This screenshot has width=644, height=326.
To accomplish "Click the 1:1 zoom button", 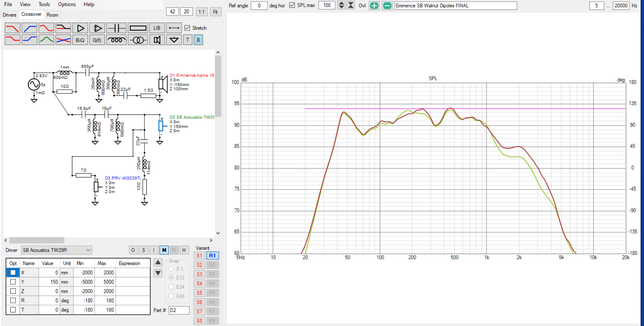I will coord(202,12).
